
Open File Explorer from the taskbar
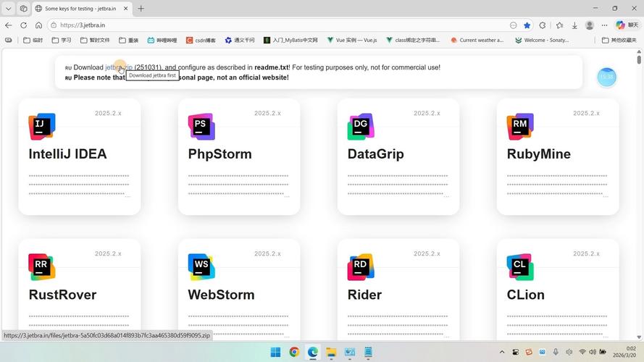[331, 352]
